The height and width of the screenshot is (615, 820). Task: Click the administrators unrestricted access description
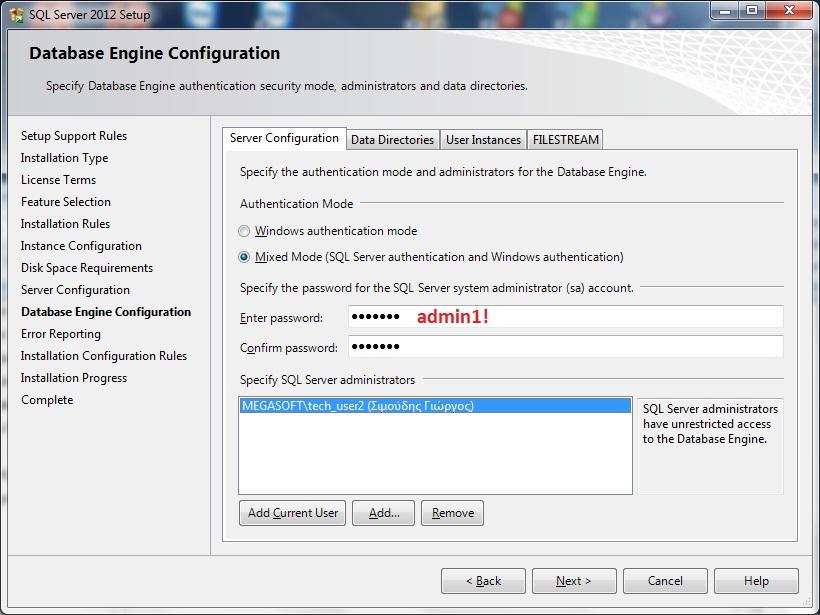710,424
